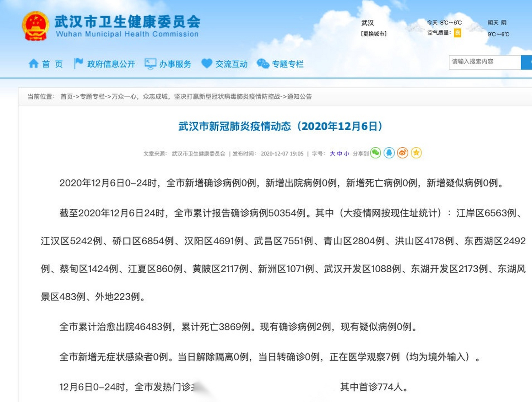
Task: Click the flag icon for 政府信息公开
Action: pos(78,63)
